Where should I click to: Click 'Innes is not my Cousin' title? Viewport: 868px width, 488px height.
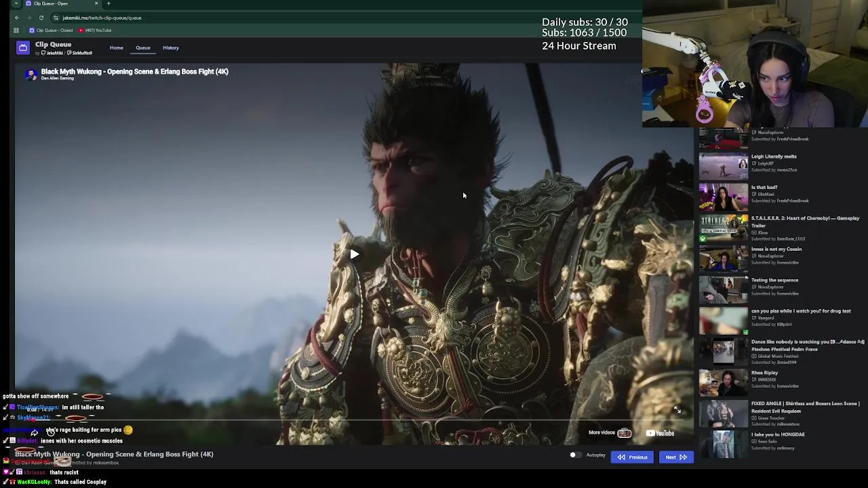[x=776, y=249]
